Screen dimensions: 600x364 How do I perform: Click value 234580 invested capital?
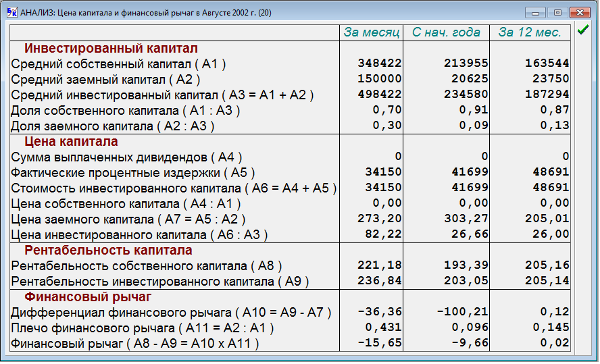click(x=466, y=94)
